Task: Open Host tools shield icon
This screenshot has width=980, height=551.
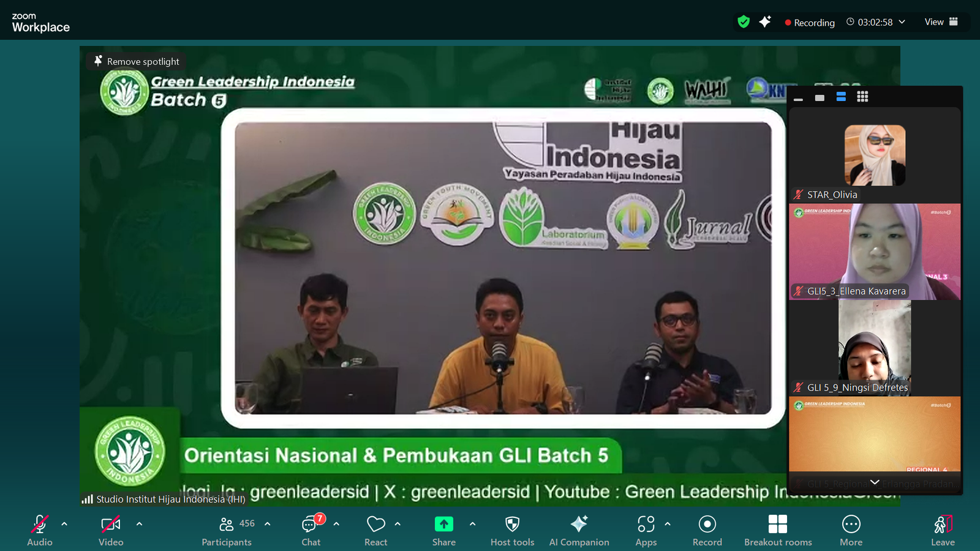Action: 512,525
